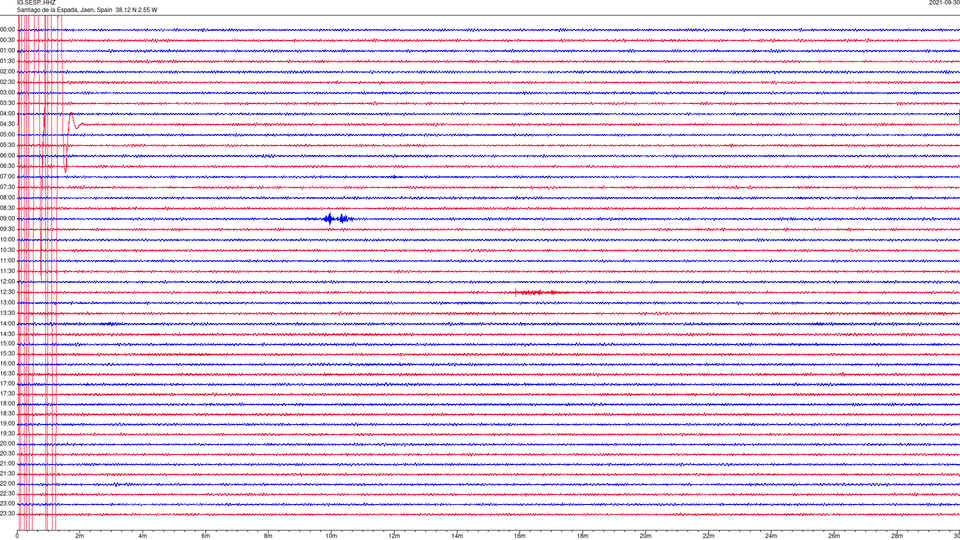The height and width of the screenshot is (540, 960).
Task: Click the 8m tick on the minute axis
Action: pyautogui.click(x=268, y=536)
